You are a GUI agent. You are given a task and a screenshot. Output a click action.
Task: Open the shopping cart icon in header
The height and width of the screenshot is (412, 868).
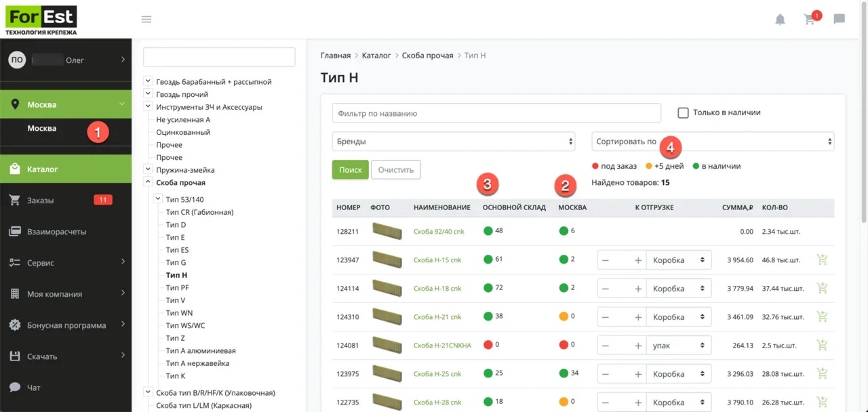coord(809,20)
